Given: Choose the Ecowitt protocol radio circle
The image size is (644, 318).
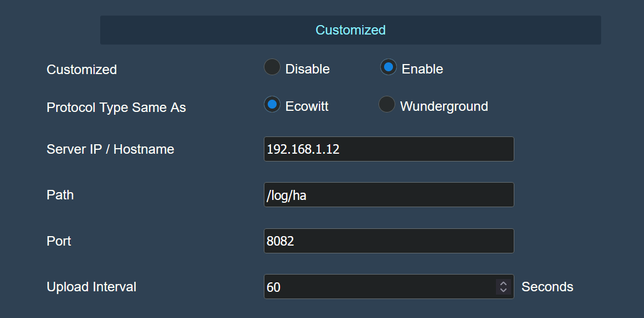Looking at the screenshot, I should click(x=272, y=104).
